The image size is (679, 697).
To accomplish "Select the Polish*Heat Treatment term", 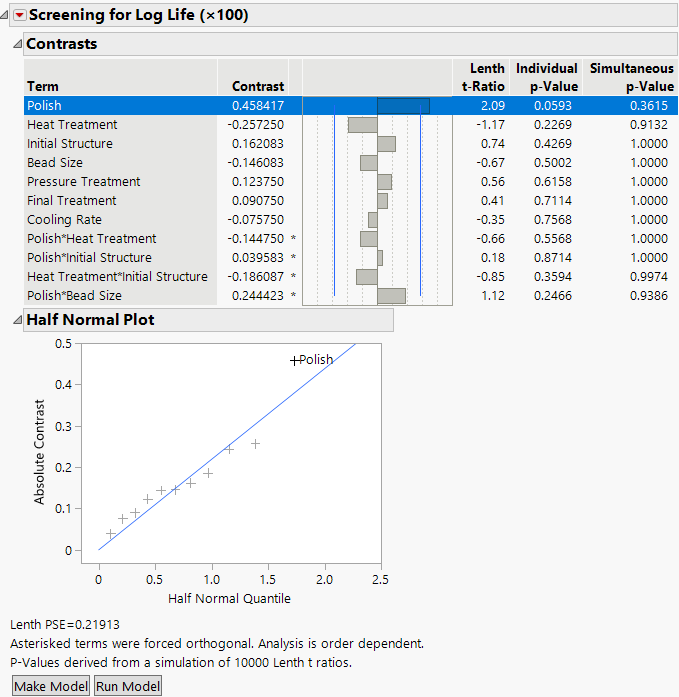I will 92,239.
